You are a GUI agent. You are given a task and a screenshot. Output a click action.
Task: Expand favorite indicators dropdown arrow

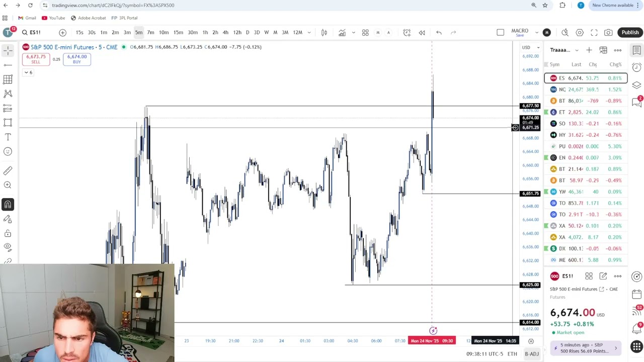click(x=353, y=32)
